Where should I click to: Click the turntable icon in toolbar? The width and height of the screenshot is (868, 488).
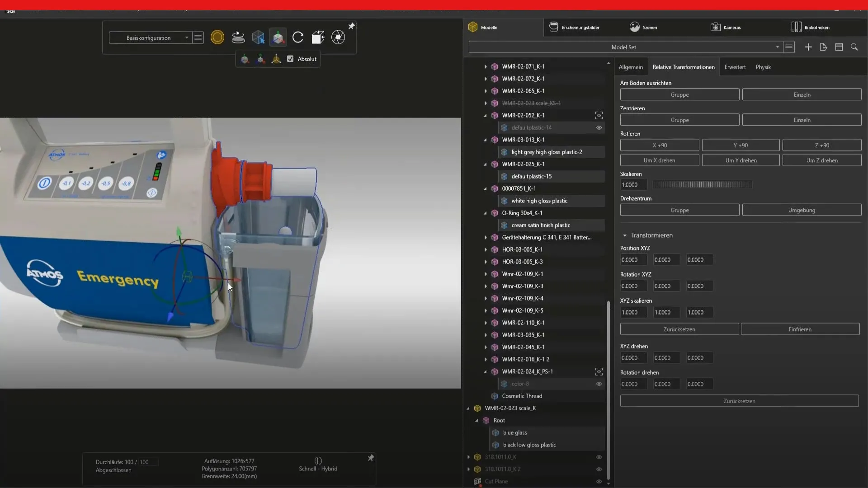tap(238, 38)
